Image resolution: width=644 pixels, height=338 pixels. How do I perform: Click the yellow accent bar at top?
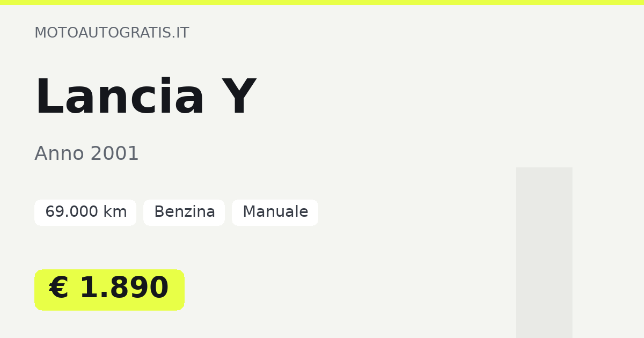(322, 2)
